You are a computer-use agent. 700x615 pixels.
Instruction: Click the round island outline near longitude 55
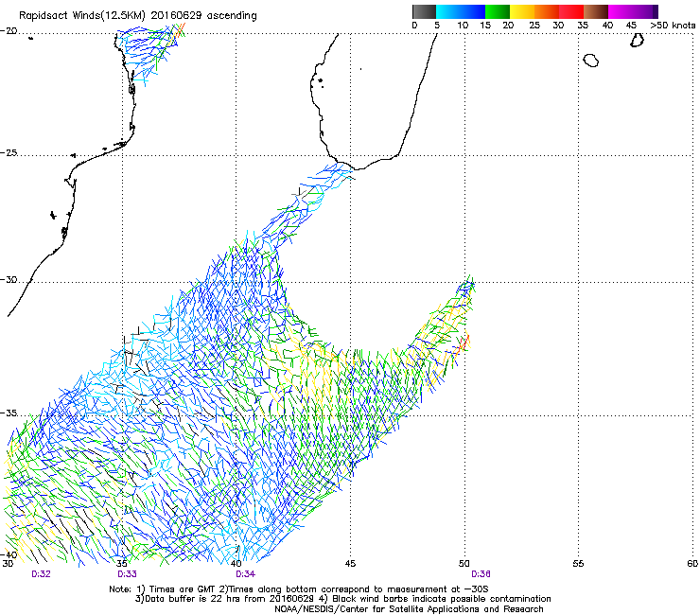pos(590,61)
